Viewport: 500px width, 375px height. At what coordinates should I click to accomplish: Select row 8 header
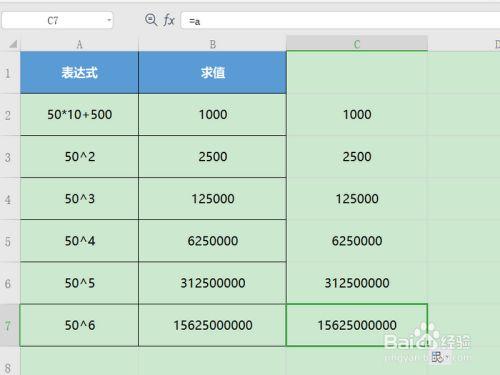click(x=9, y=361)
